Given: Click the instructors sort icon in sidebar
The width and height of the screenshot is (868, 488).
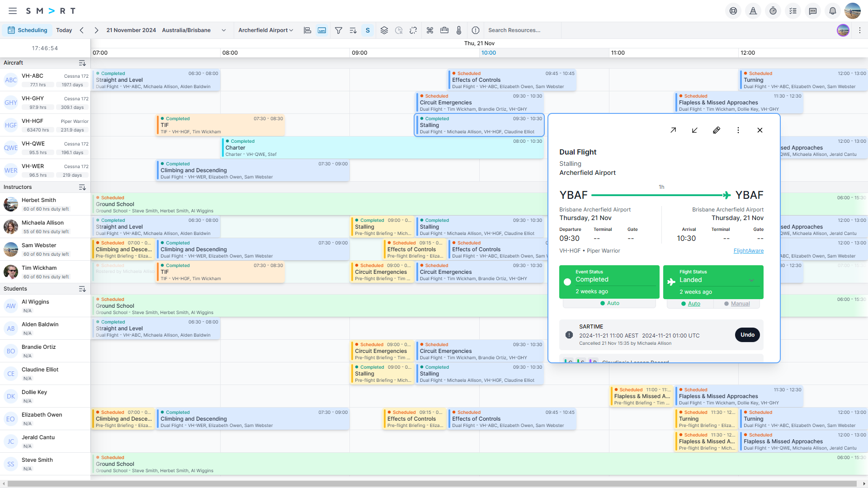Looking at the screenshot, I should (x=83, y=187).
